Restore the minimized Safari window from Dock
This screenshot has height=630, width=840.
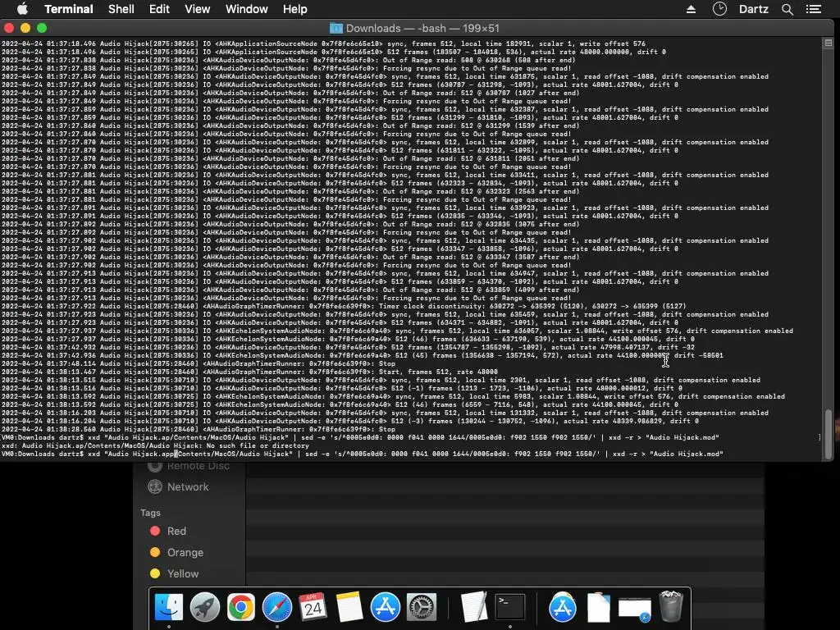635,609
